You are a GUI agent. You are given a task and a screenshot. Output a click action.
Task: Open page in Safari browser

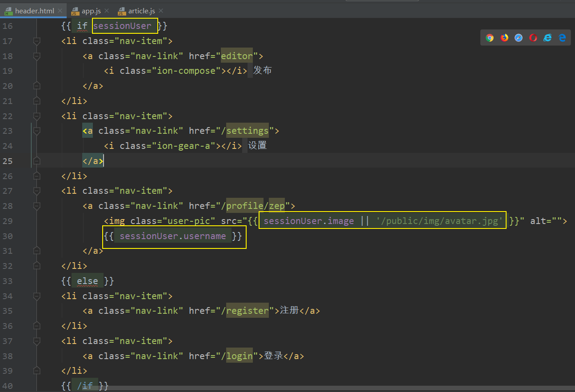[519, 38]
